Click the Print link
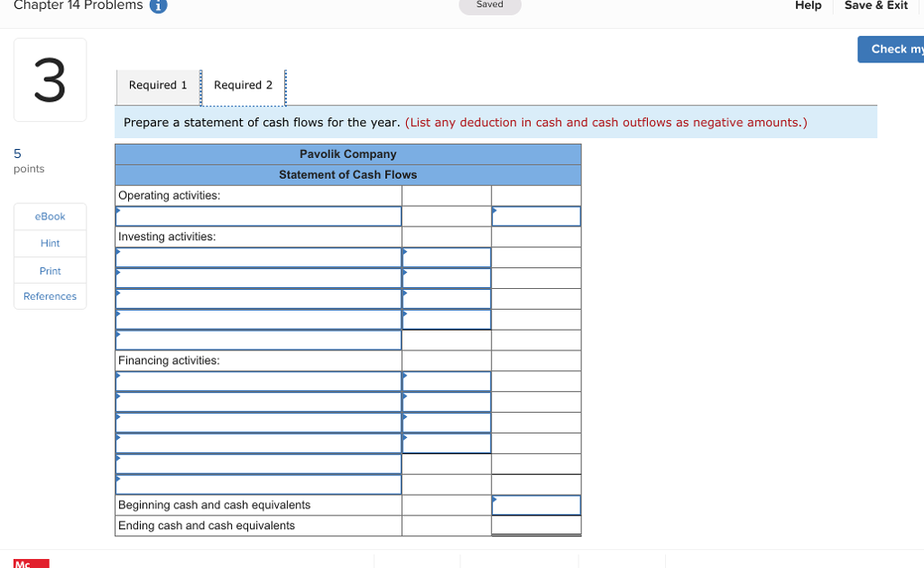 click(50, 270)
